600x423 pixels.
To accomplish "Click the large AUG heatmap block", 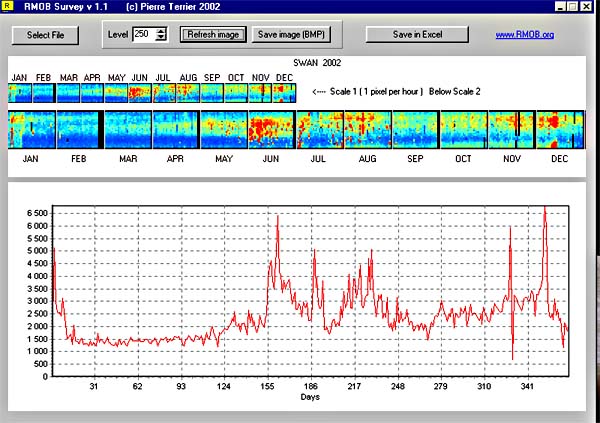I will [367, 130].
